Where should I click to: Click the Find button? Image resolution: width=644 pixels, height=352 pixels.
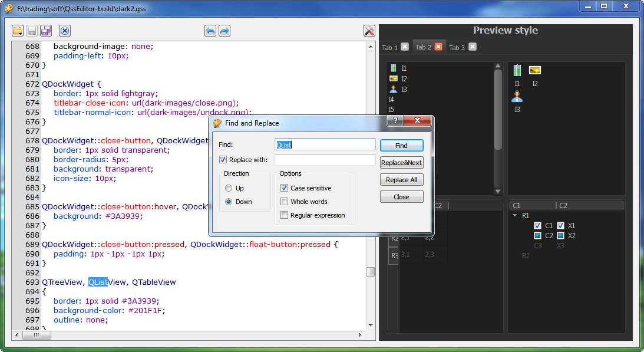[401, 146]
